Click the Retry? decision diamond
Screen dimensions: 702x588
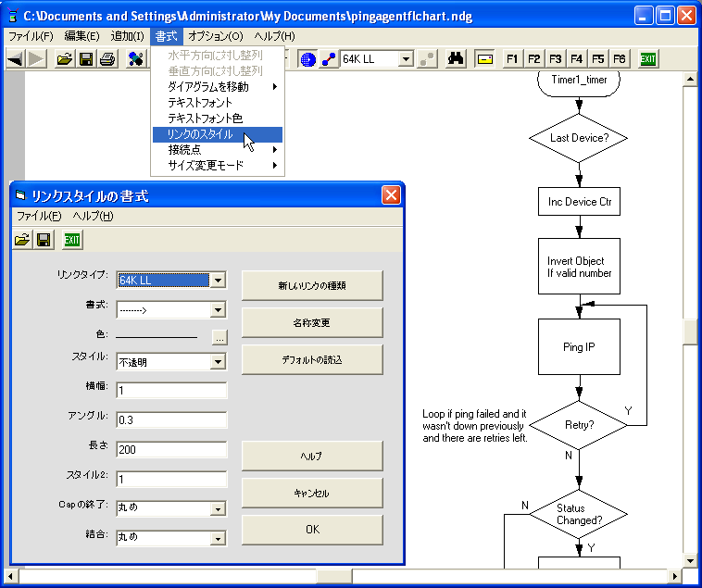579,425
